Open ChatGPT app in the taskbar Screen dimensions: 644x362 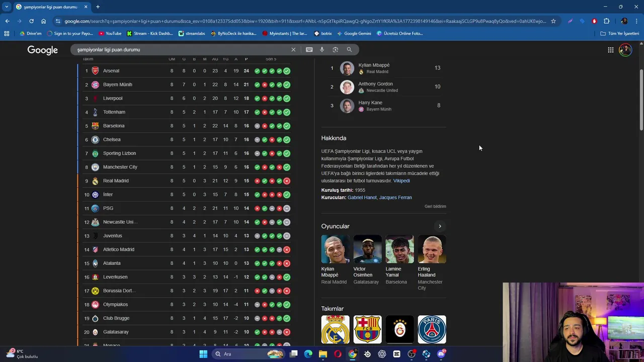pos(382,354)
